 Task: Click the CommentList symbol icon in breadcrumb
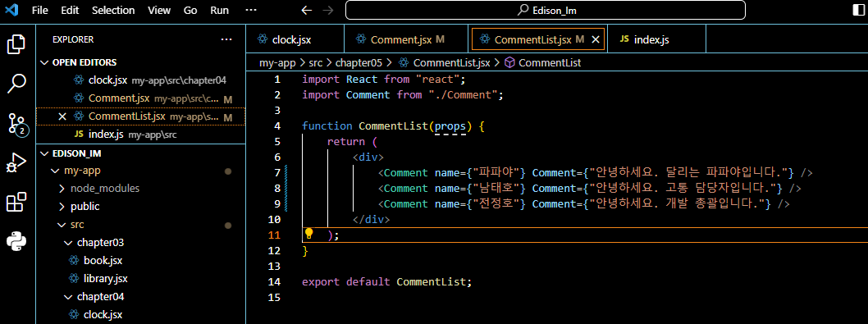(509, 62)
